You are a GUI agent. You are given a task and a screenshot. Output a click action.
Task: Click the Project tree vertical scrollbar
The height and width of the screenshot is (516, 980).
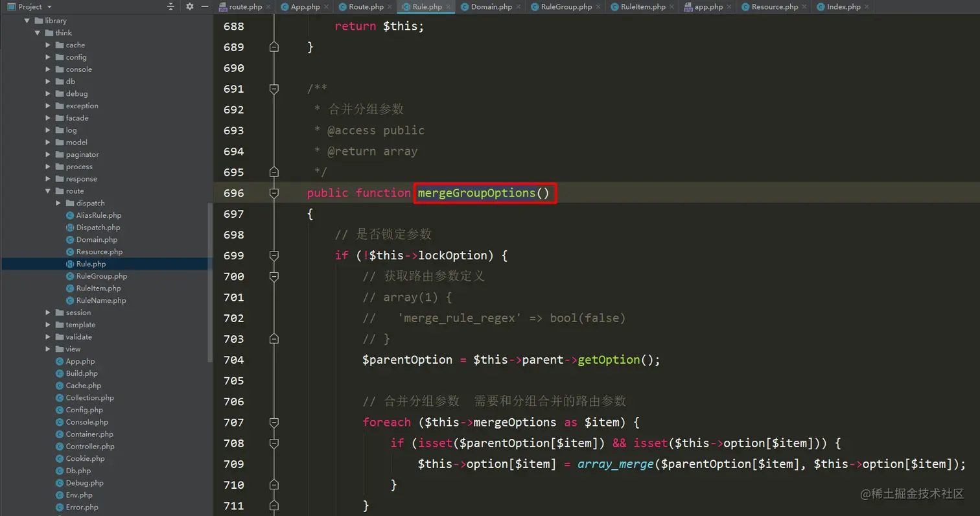click(x=209, y=282)
